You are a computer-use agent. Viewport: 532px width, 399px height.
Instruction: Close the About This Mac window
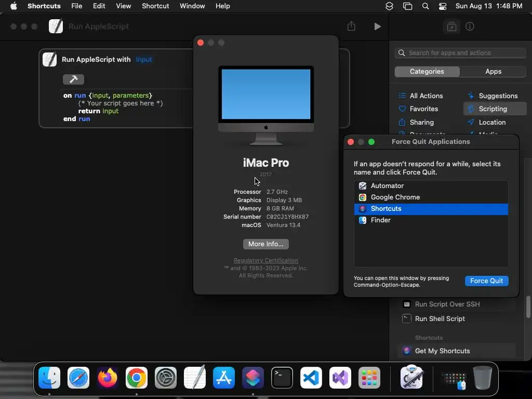(201, 43)
